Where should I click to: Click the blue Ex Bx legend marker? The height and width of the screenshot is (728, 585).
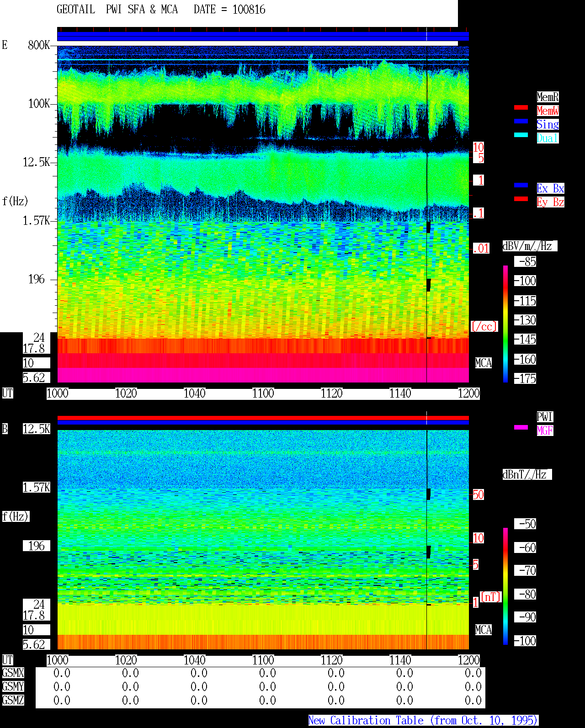521,185
